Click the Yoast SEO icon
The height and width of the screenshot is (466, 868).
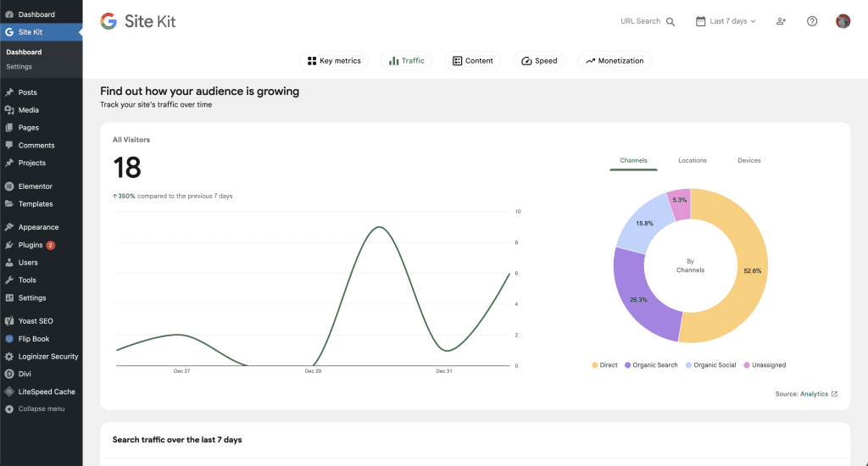pos(9,321)
